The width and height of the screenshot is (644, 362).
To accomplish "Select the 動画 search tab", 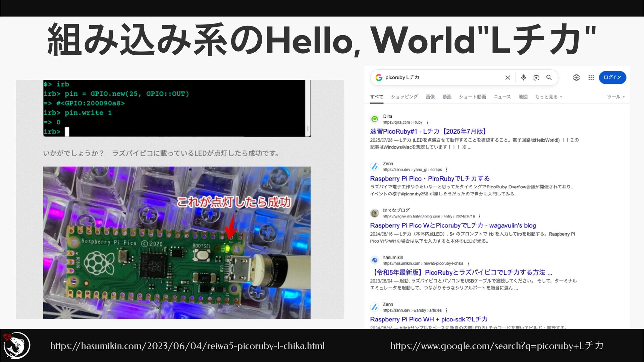I will coord(447,97).
